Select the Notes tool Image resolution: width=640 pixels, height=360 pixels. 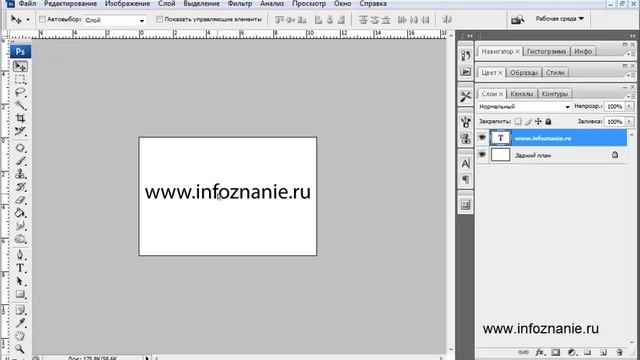[20, 310]
